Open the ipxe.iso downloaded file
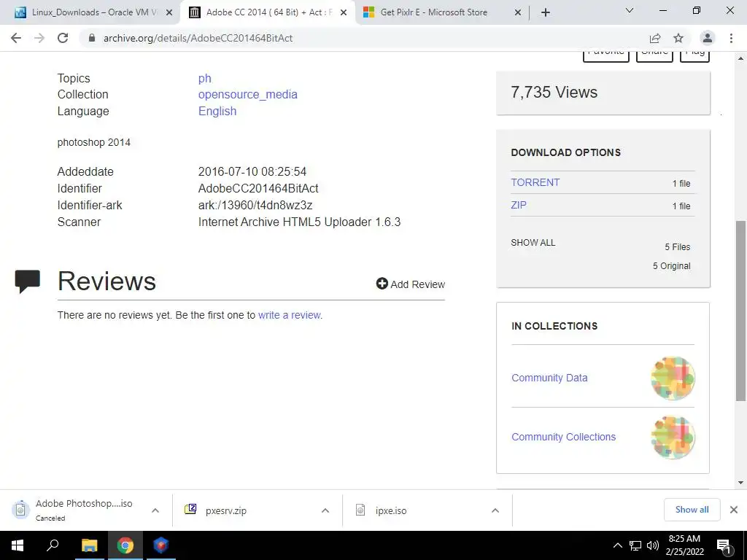Viewport: 747px width, 560px height. pos(391,510)
